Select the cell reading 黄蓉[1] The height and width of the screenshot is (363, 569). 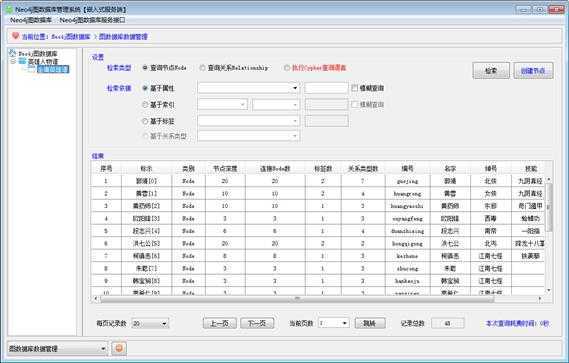pyautogui.click(x=147, y=193)
